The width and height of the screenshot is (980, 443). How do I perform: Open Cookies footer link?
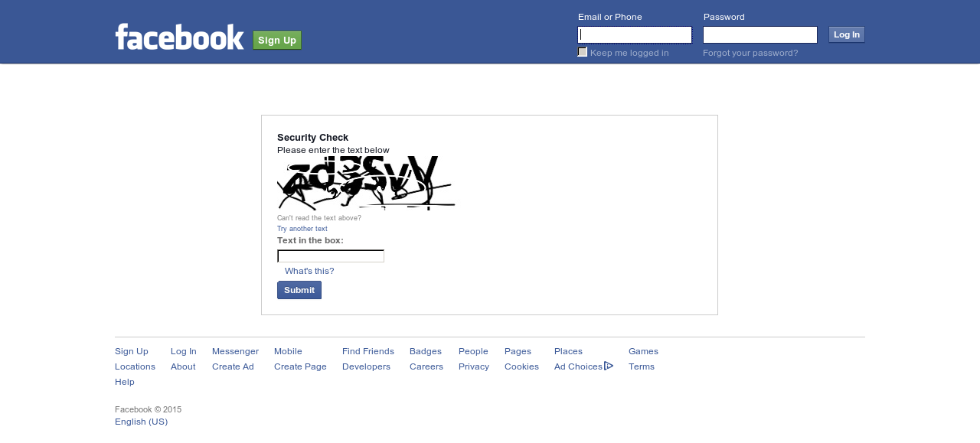(521, 366)
